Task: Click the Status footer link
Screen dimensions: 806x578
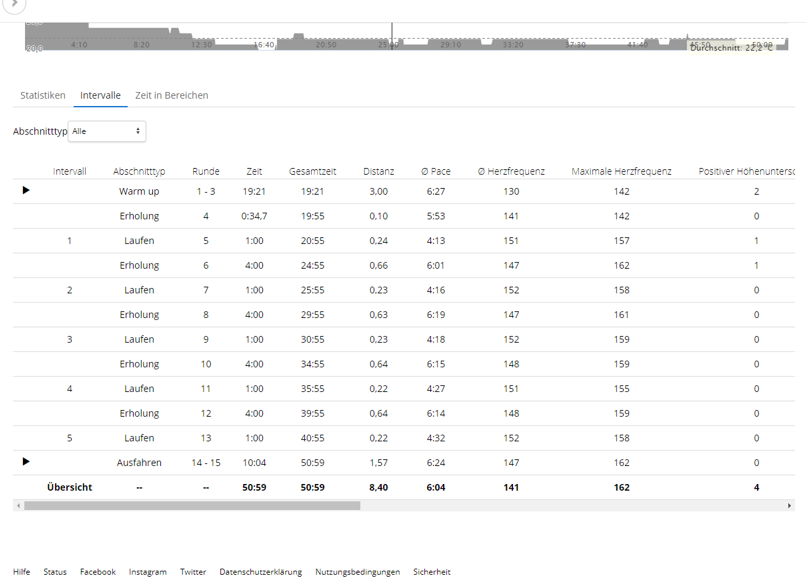Action: click(x=55, y=572)
